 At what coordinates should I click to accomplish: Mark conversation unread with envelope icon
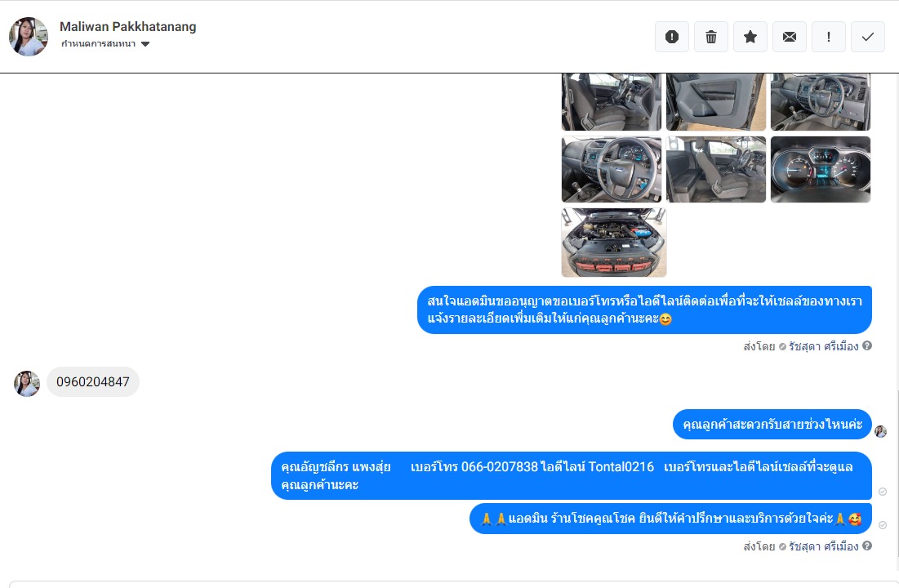(x=790, y=37)
